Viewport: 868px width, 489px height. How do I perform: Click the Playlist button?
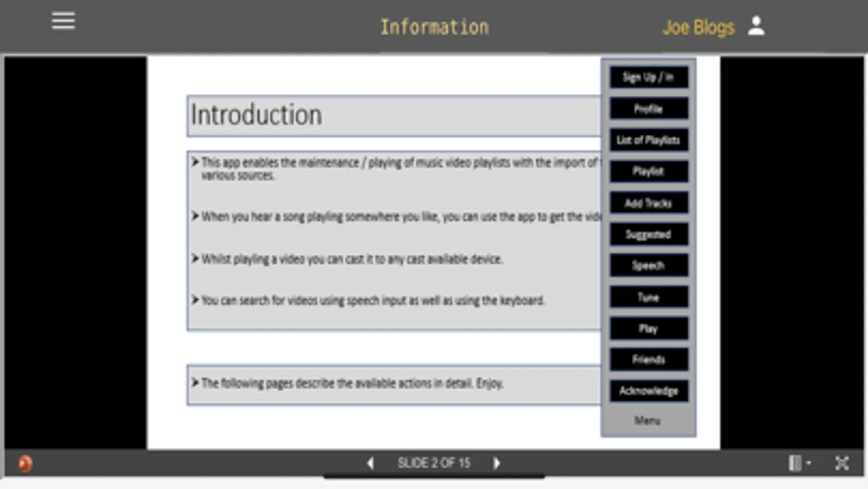click(649, 172)
